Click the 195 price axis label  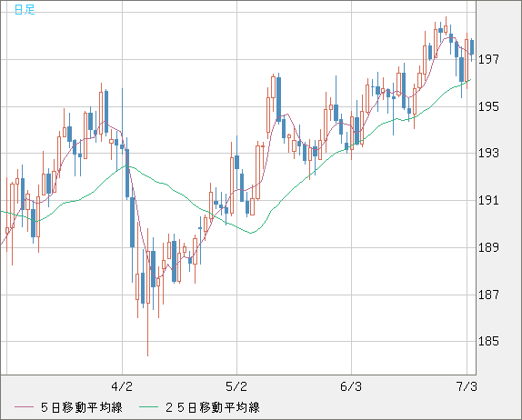(488, 107)
